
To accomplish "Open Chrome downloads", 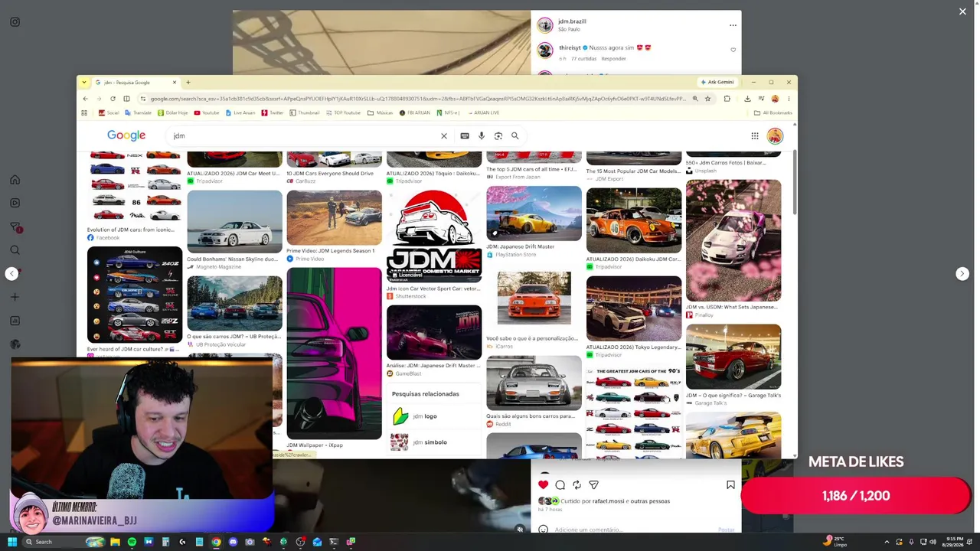I will (x=747, y=99).
